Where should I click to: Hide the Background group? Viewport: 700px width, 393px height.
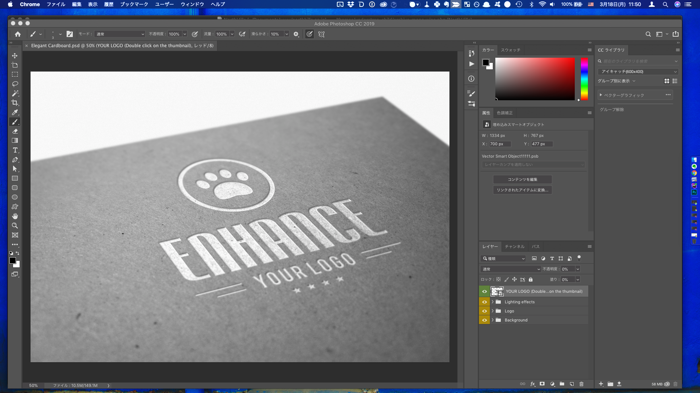point(484,320)
